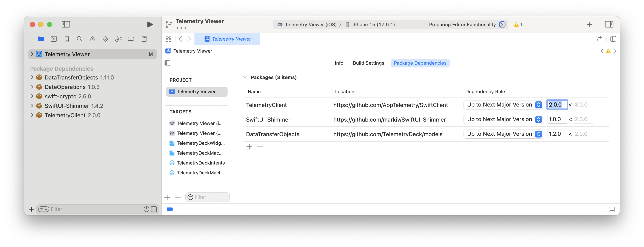
Task: Open the Report navigator
Action: click(144, 39)
